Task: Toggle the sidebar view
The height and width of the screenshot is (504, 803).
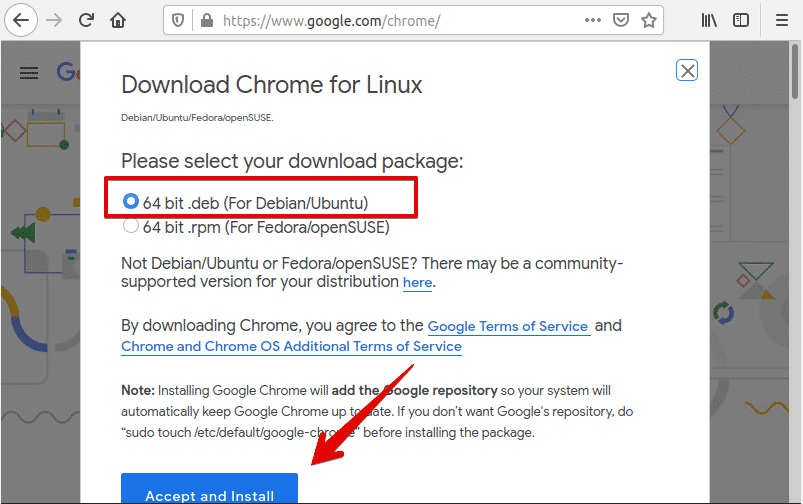Action: tap(741, 20)
